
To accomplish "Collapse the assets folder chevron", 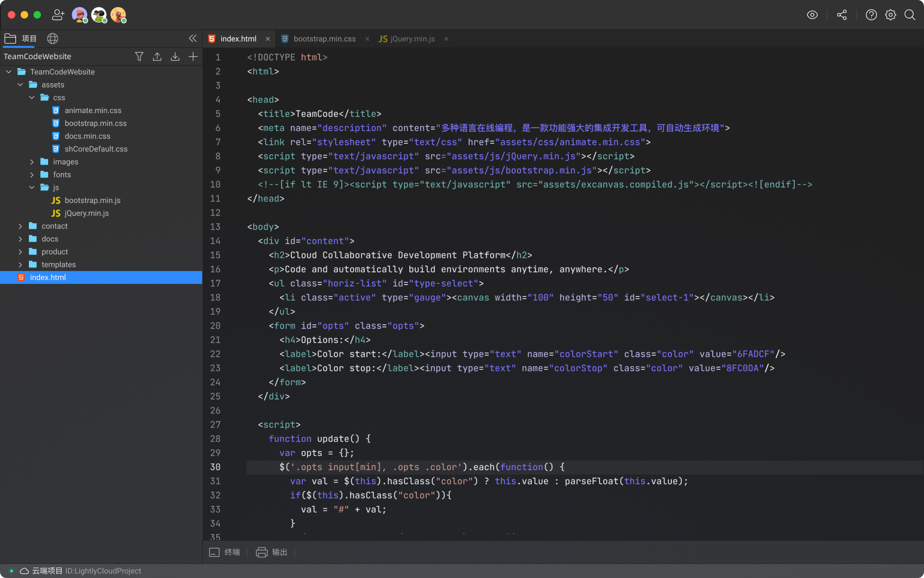I will click(20, 85).
